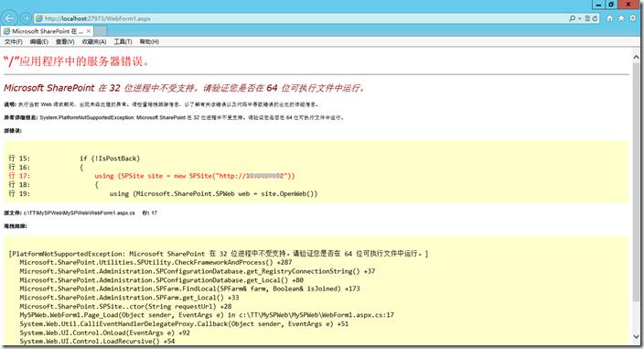This screenshot has height=349, width=644.
Task: Open the Tools gear icon
Action: click(633, 18)
